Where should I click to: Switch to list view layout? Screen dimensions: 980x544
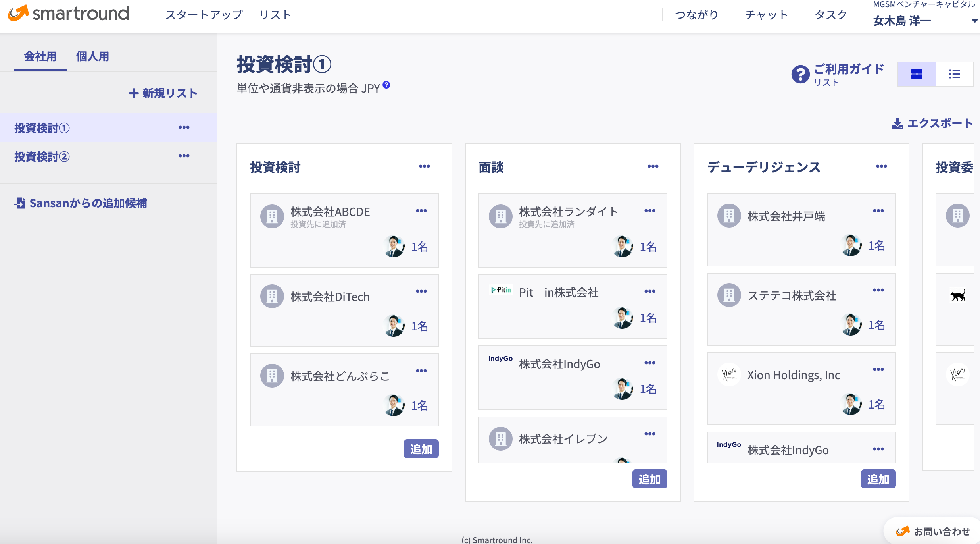(954, 74)
